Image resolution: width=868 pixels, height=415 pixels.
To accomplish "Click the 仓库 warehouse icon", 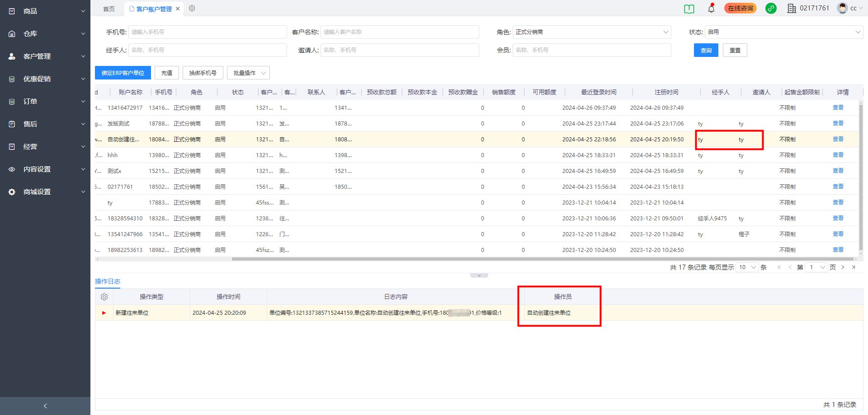I will pos(12,33).
